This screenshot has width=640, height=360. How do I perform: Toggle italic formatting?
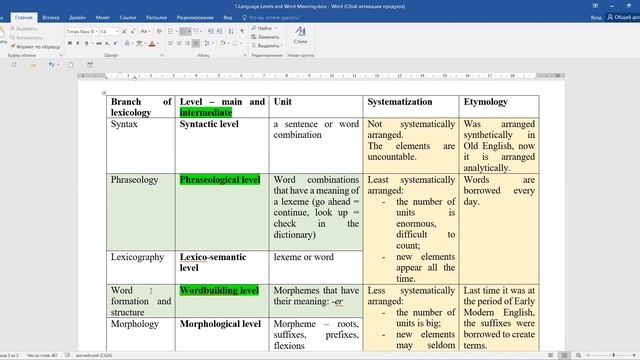click(x=78, y=43)
